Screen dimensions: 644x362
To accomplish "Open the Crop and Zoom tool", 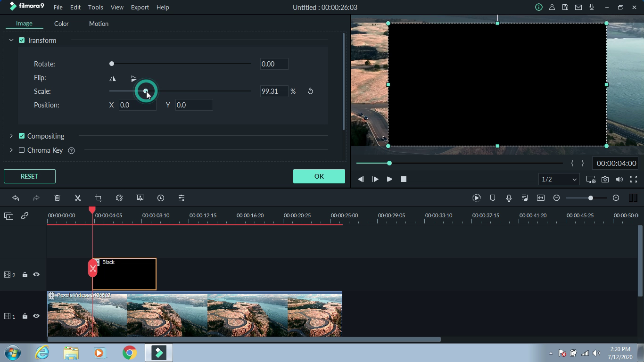I will 98,198.
